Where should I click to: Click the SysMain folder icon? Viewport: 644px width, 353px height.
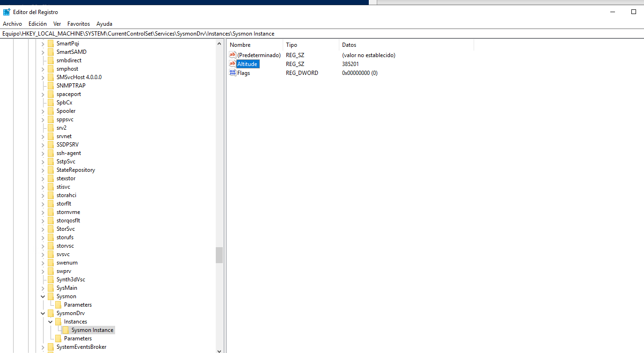[x=51, y=288]
